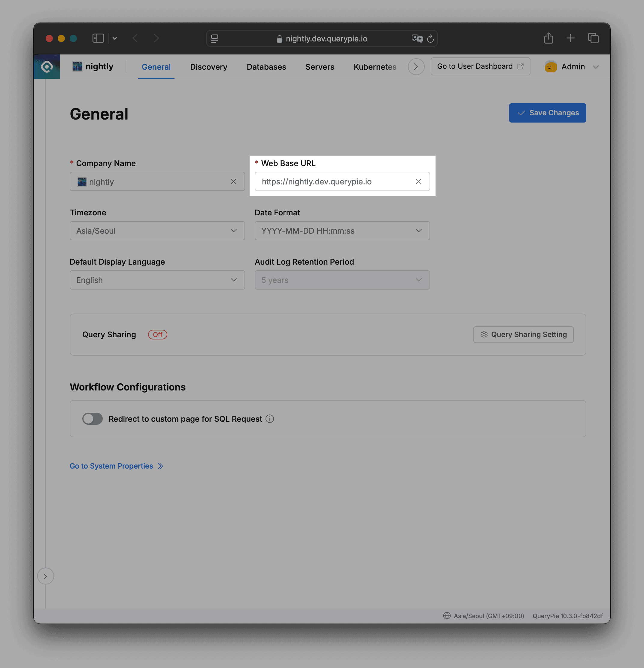644x668 pixels.
Task: Click the page reload icon in the address bar
Action: pos(430,38)
